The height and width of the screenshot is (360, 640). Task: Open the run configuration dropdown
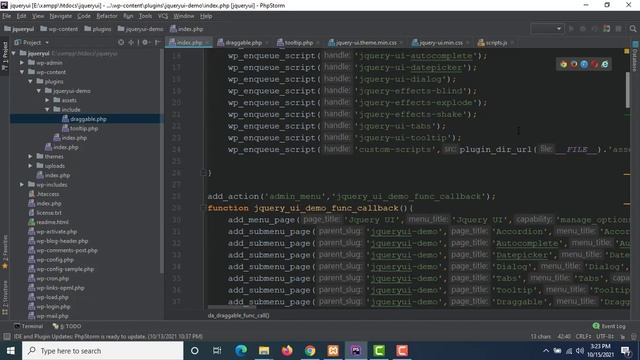click(x=547, y=29)
